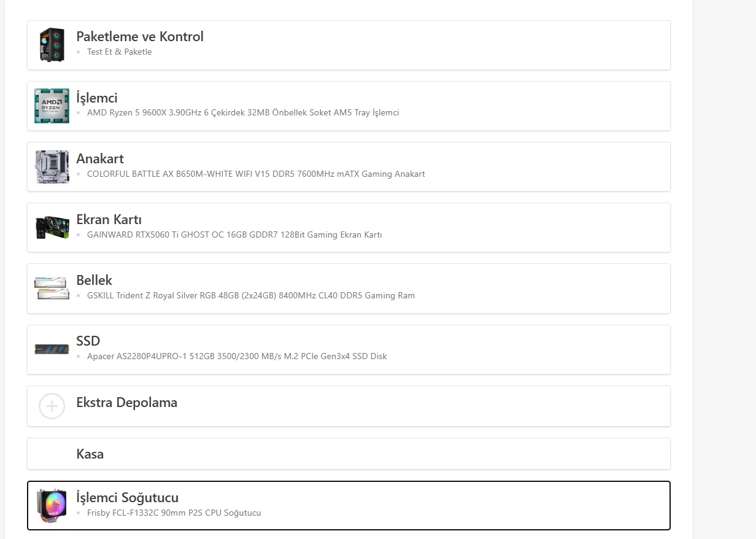The width and height of the screenshot is (756, 539).
Task: Click the plus icon for Ekstra Depolama
Action: [x=52, y=406]
